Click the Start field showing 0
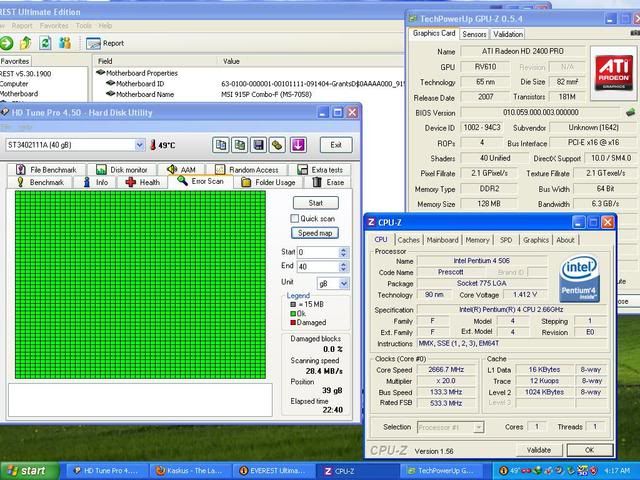This screenshot has height=480, width=640. pos(318,252)
